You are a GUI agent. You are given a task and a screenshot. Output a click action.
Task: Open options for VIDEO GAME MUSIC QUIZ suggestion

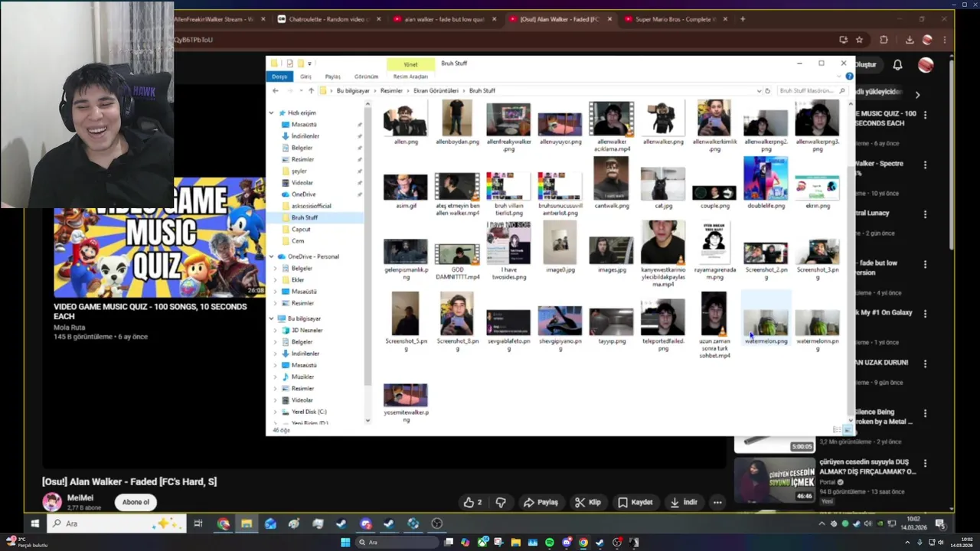point(925,115)
